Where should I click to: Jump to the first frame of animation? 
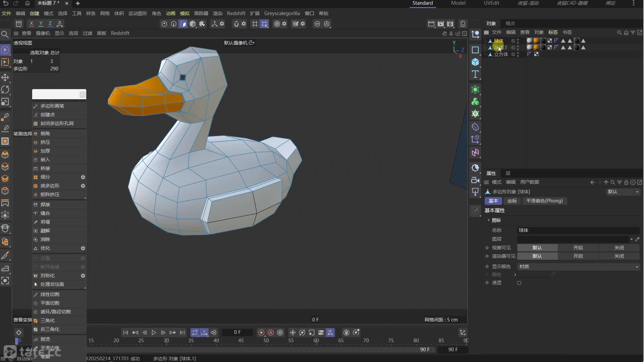125,333
